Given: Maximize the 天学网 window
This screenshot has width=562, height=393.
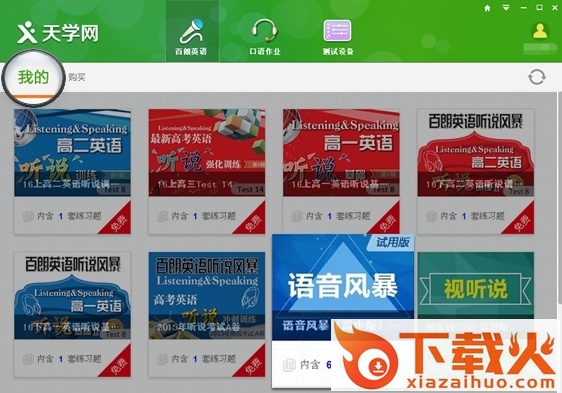Looking at the screenshot, I should [x=539, y=8].
